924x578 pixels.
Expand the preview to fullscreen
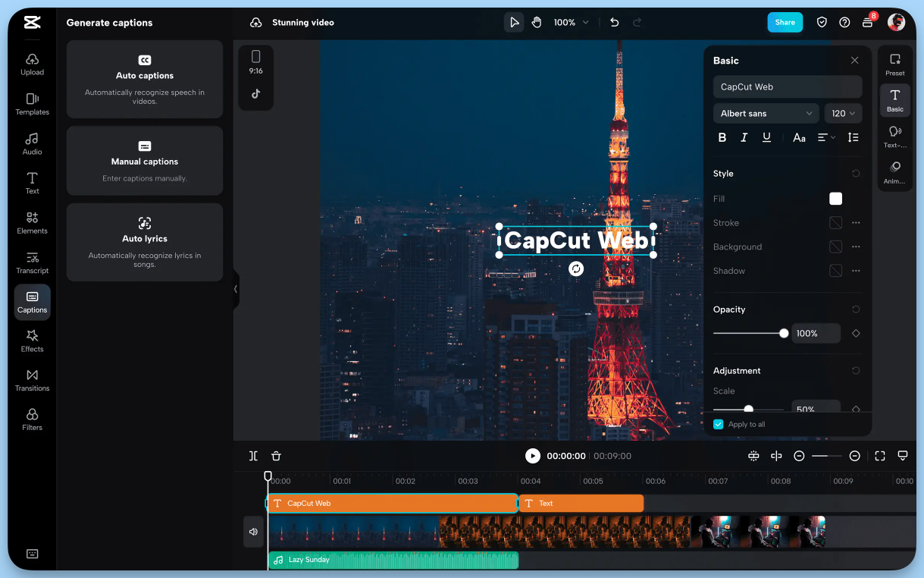click(x=879, y=456)
